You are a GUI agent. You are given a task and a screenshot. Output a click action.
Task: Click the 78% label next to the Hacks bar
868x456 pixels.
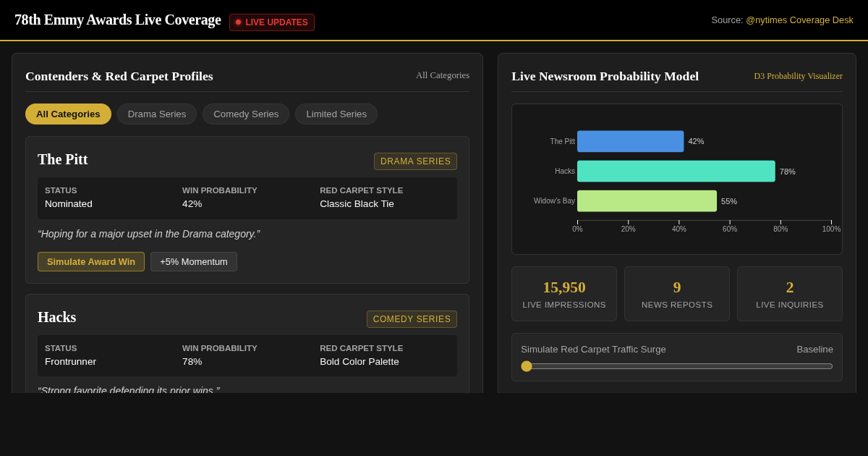pos(787,172)
